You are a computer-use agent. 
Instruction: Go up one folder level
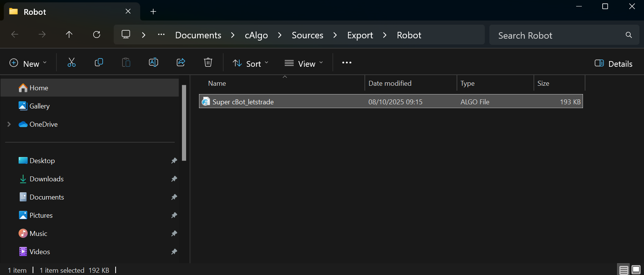click(69, 35)
